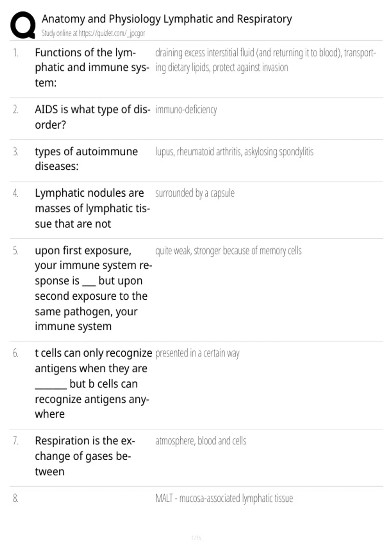Click the page number indicator at bottom

pyautogui.click(x=196, y=538)
